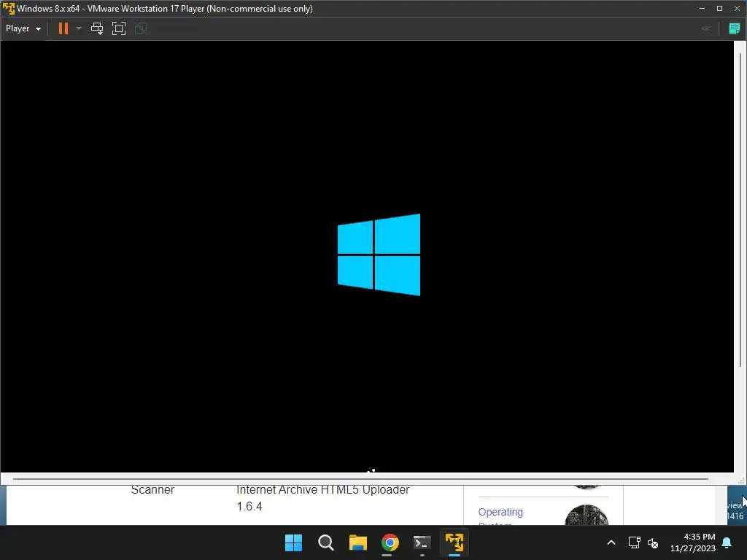Close the VMware Player window
This screenshot has width=747, height=560.
click(x=737, y=9)
